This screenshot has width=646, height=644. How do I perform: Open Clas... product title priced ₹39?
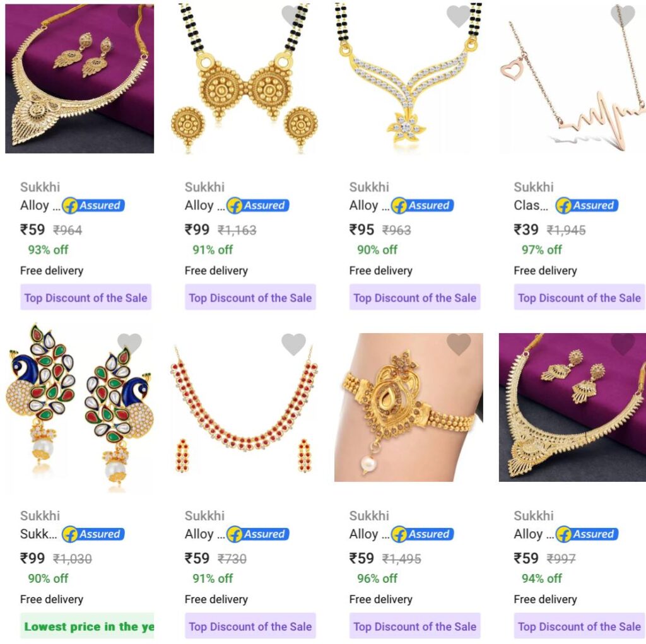pos(531,205)
